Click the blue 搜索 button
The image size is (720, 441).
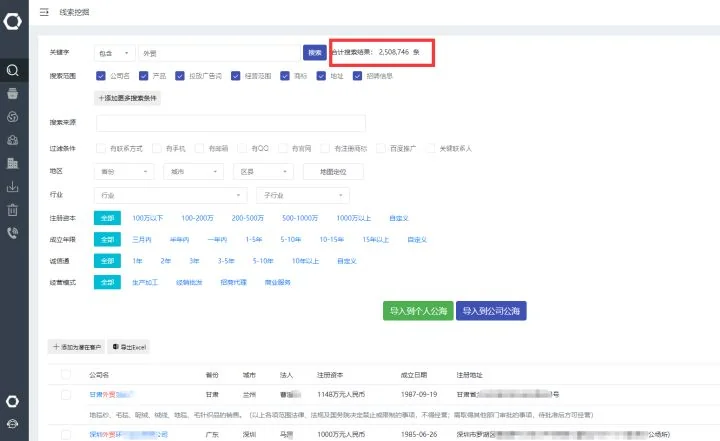315,53
